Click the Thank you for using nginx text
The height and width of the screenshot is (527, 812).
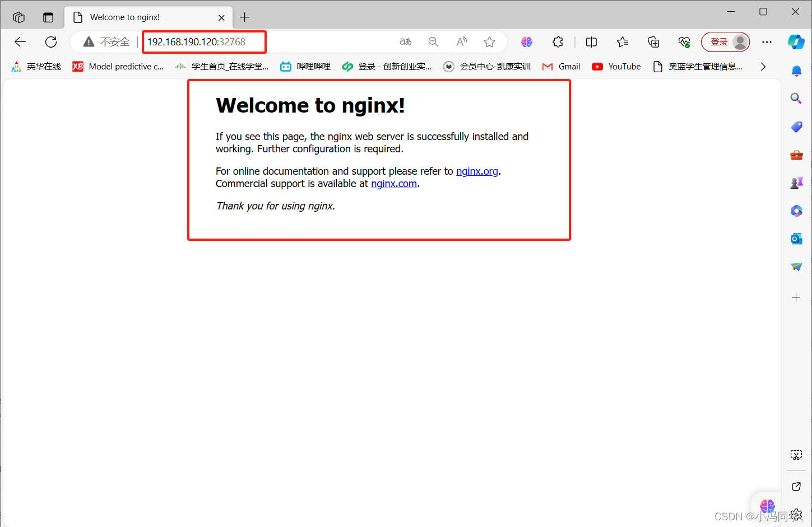pyautogui.click(x=276, y=206)
